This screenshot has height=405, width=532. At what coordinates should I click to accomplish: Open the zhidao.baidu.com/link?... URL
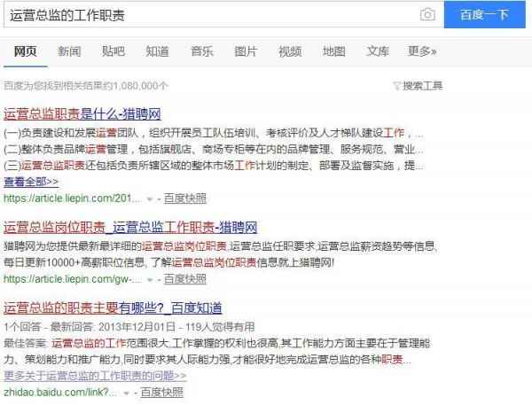[x=61, y=392]
